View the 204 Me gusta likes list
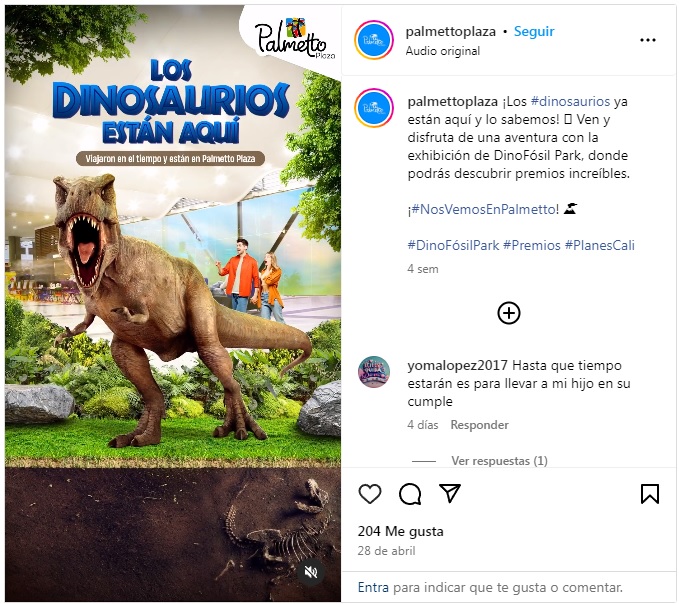 coord(401,531)
